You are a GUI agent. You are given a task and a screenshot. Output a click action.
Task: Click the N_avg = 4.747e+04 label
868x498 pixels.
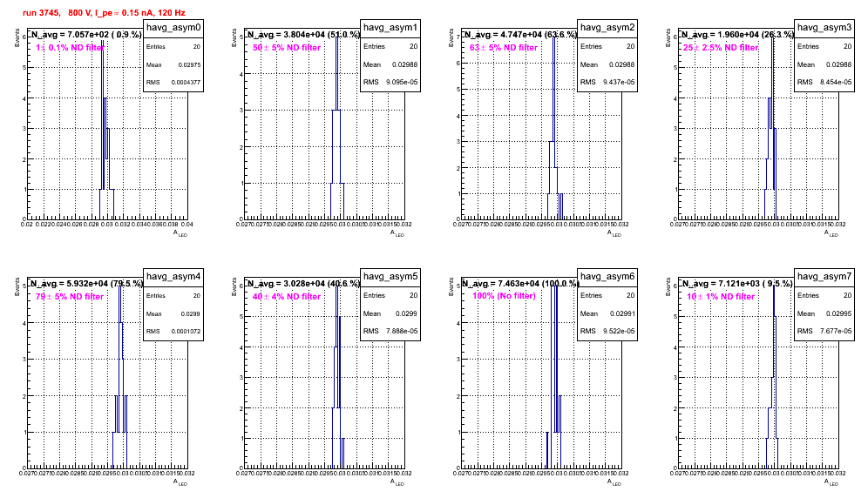pos(520,34)
